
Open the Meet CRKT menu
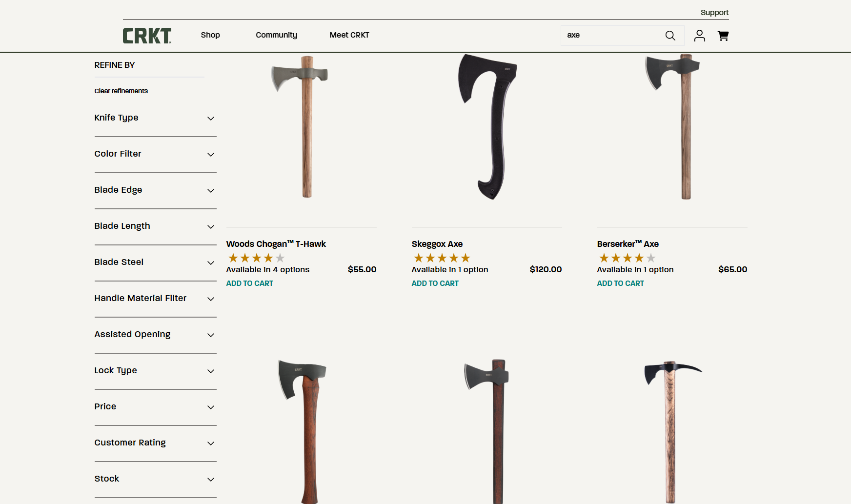pos(349,35)
